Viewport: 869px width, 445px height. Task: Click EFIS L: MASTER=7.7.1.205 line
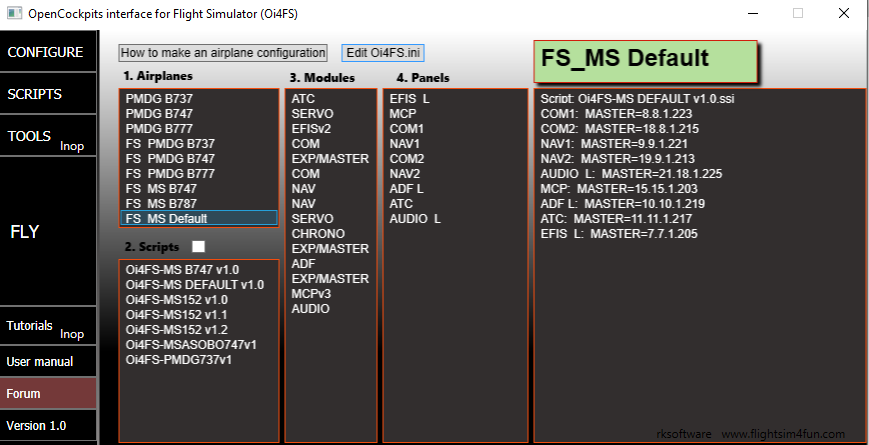(619, 233)
